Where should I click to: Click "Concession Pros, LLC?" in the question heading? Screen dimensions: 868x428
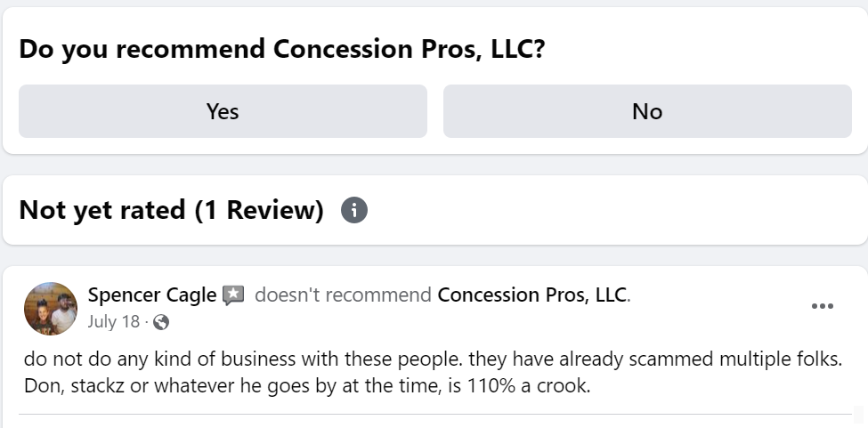click(x=410, y=49)
